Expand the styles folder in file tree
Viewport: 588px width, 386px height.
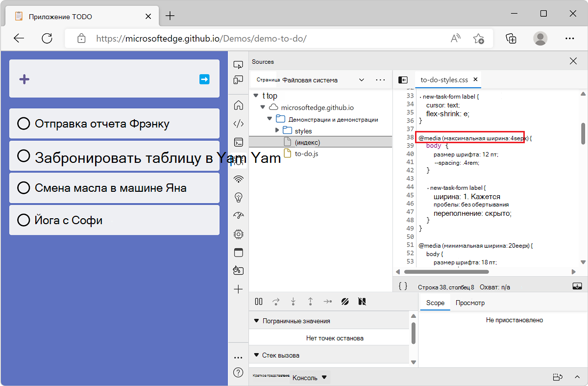276,131
